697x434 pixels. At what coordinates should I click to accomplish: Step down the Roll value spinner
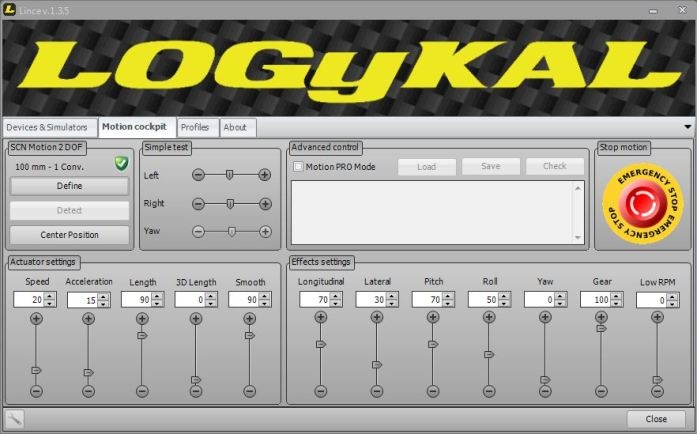pos(504,303)
